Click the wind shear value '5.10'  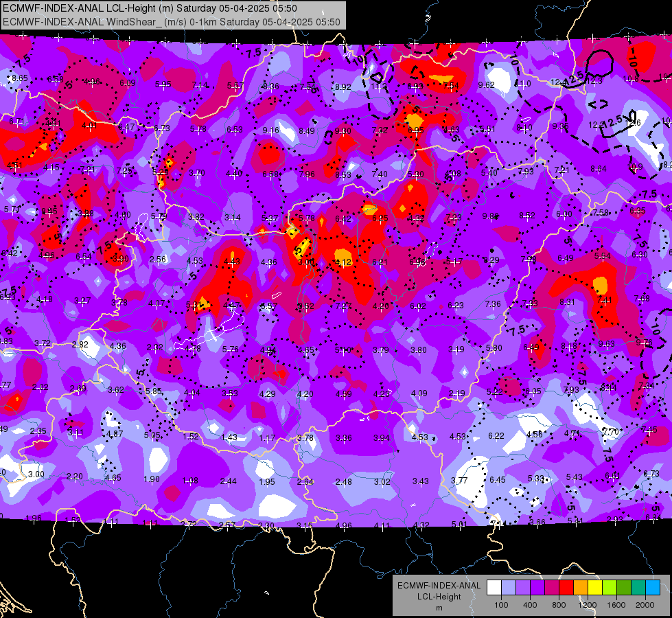tap(343, 350)
